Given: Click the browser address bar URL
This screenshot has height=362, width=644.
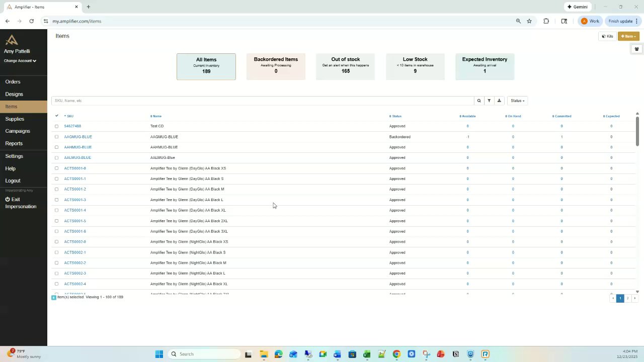Looking at the screenshot, I should (77, 21).
